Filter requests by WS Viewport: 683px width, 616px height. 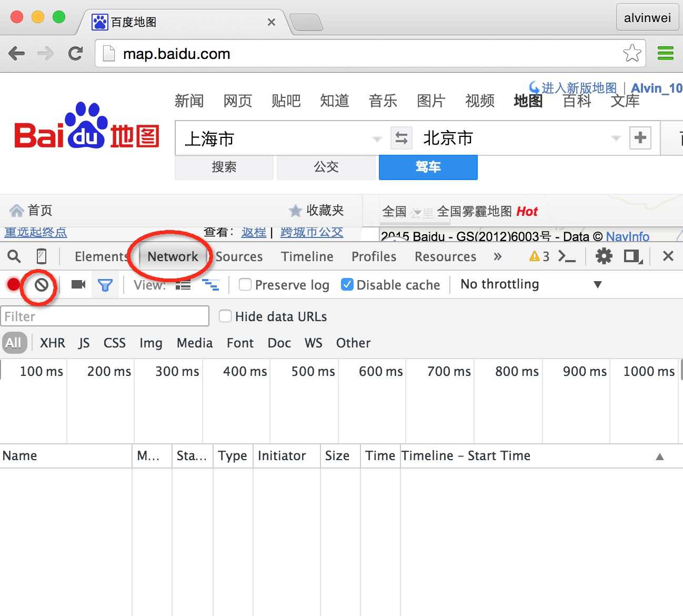coord(314,343)
